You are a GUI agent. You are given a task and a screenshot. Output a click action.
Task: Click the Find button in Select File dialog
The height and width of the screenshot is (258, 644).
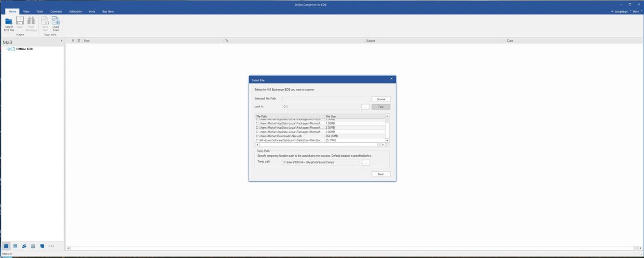click(x=381, y=107)
